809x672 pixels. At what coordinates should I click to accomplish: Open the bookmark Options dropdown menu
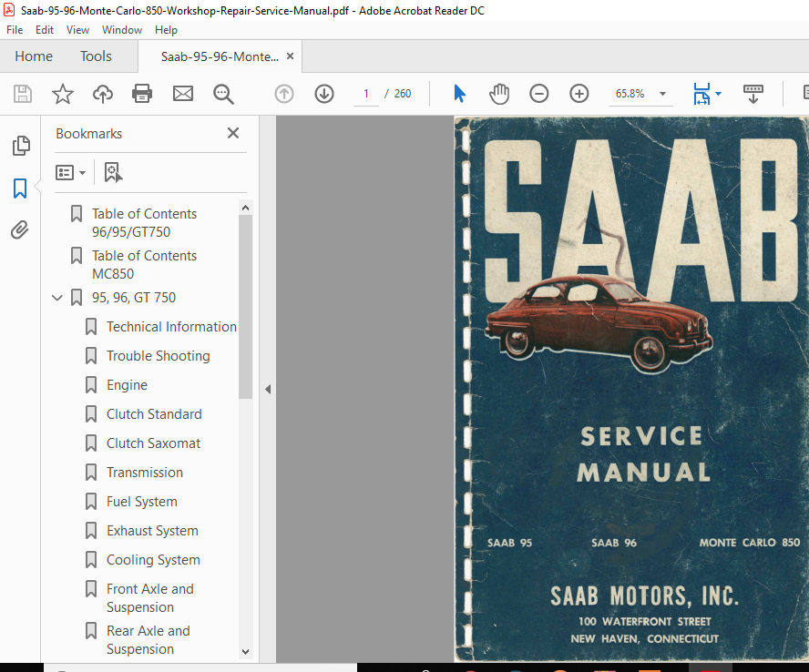pos(71,172)
